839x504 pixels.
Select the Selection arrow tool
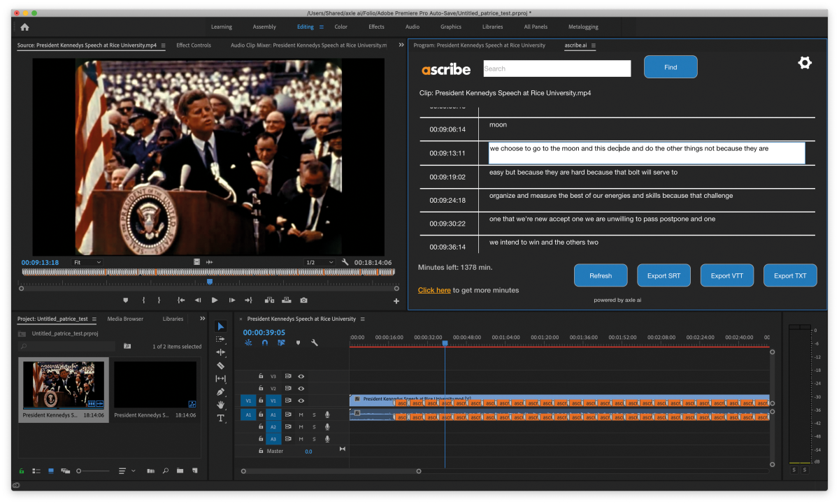point(221,326)
